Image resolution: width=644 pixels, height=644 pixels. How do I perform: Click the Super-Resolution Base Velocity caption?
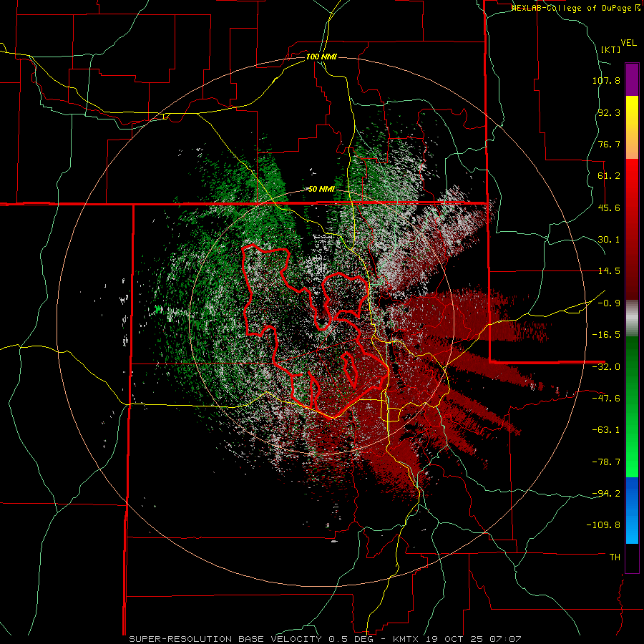tap(325, 639)
